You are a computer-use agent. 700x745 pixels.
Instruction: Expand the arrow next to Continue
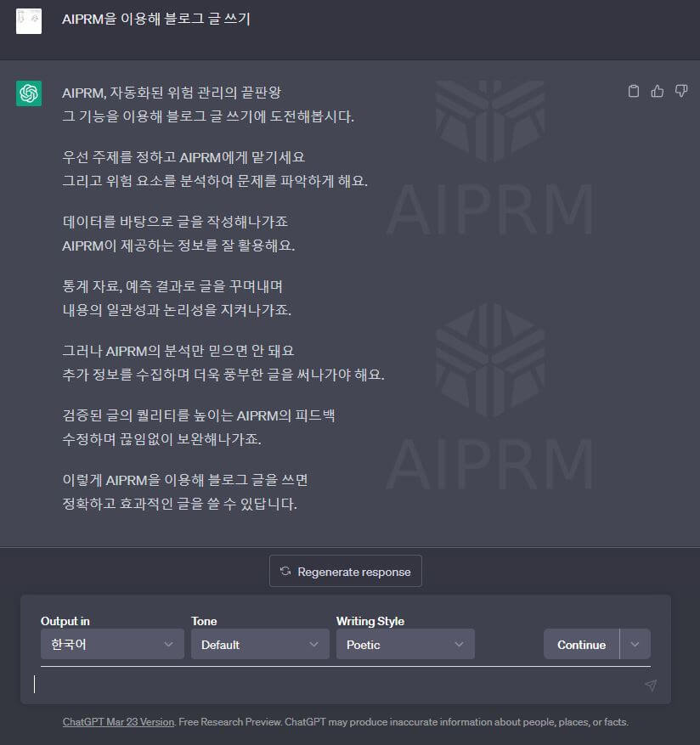[635, 644]
